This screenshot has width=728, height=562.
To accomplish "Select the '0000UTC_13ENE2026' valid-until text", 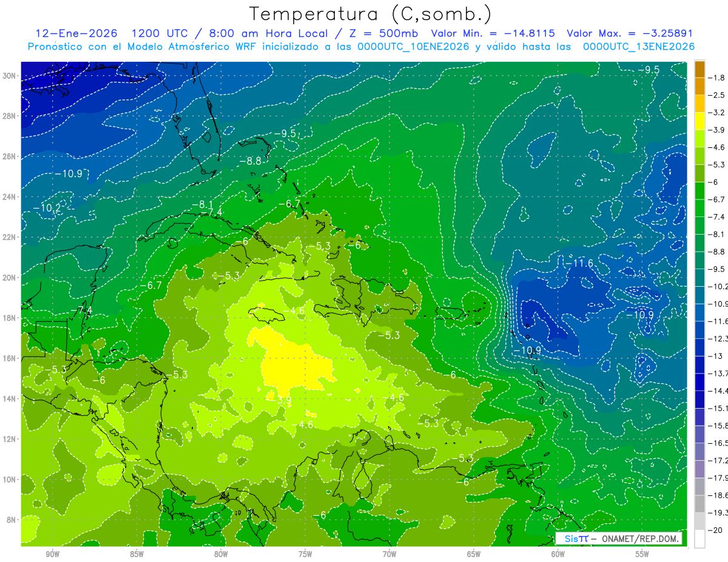I will [638, 47].
